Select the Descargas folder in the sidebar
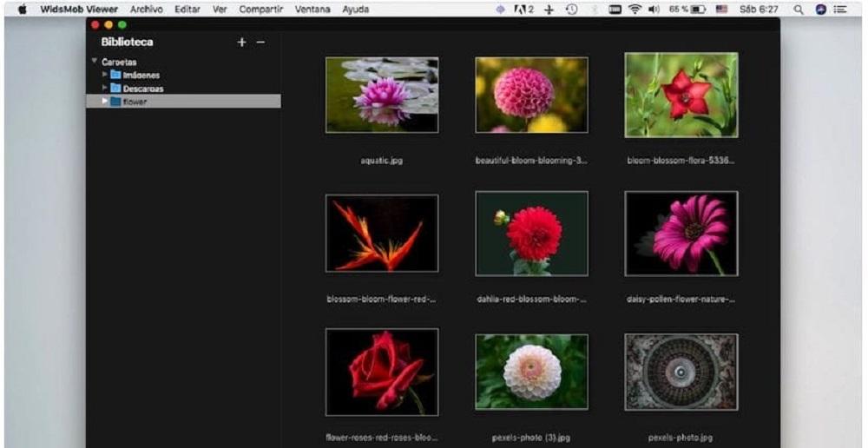 pos(142,89)
